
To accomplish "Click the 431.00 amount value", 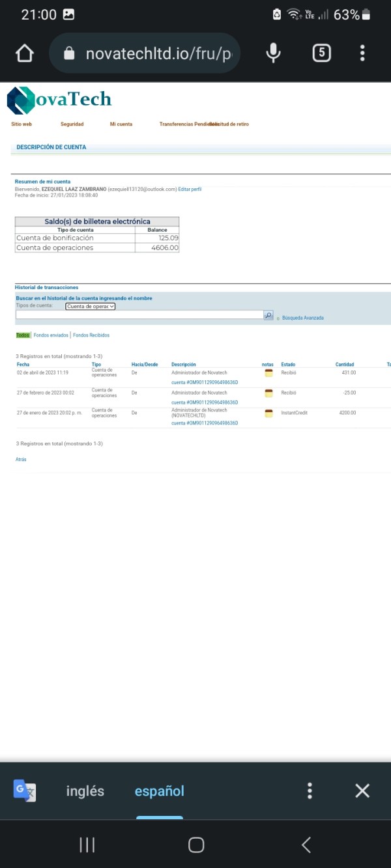I will click(x=349, y=372).
